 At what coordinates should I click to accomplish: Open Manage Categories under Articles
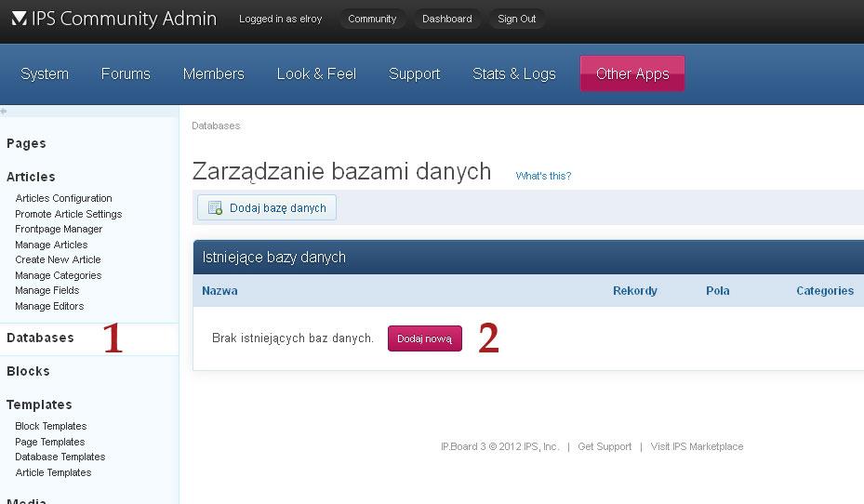click(58, 275)
